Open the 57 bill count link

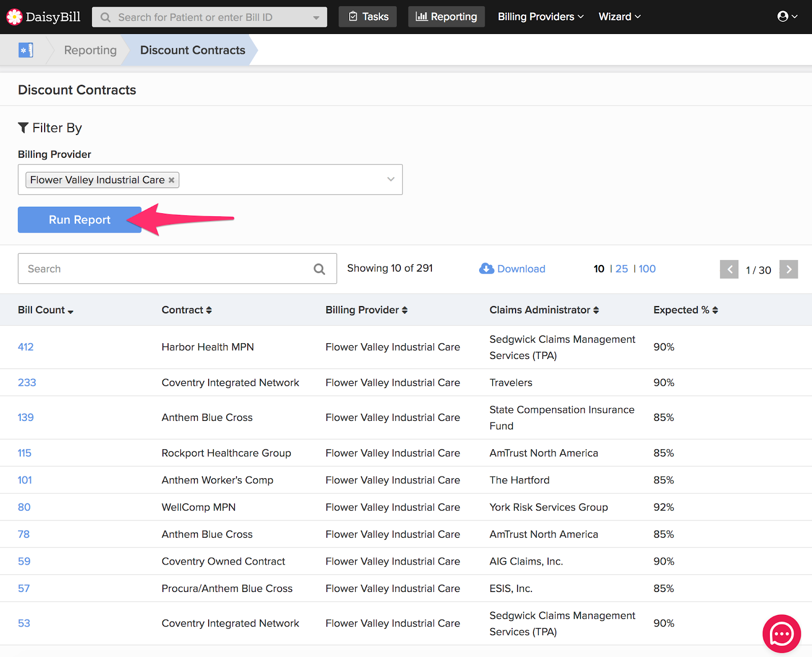pyautogui.click(x=24, y=589)
